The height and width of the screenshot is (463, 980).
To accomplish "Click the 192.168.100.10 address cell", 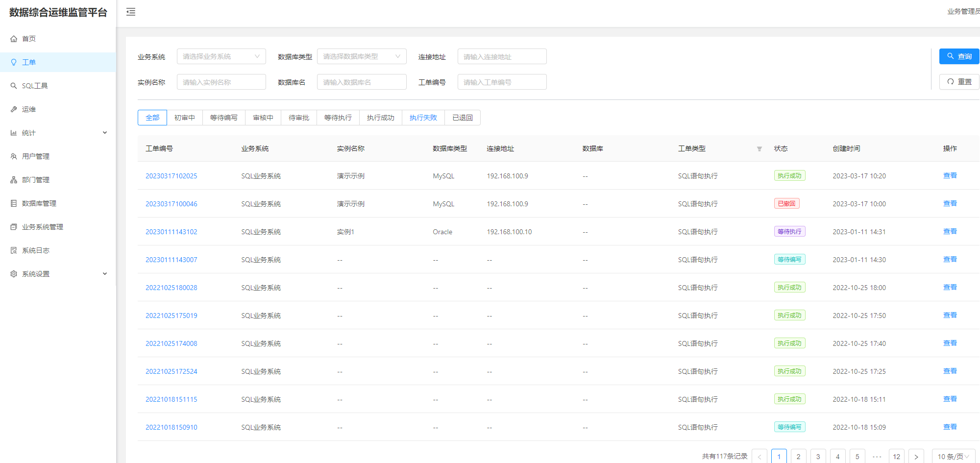I will 509,232.
